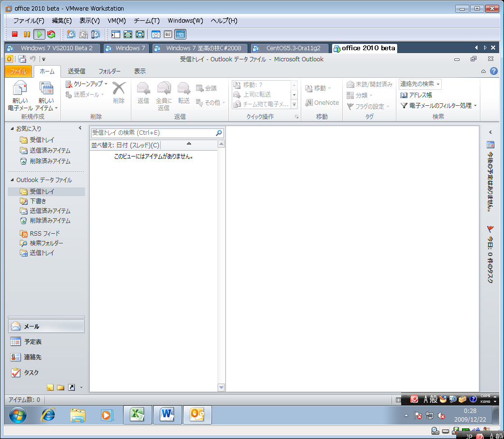This screenshot has width=504, height=439.
Task: Open the Send/Receive (送受信) ribbon tab
Action: pyautogui.click(x=76, y=71)
